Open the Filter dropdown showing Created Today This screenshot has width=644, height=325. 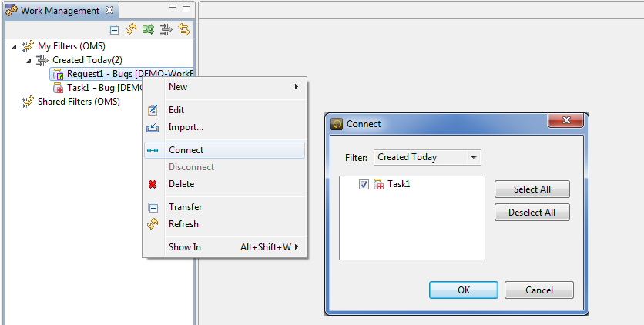[427, 157]
